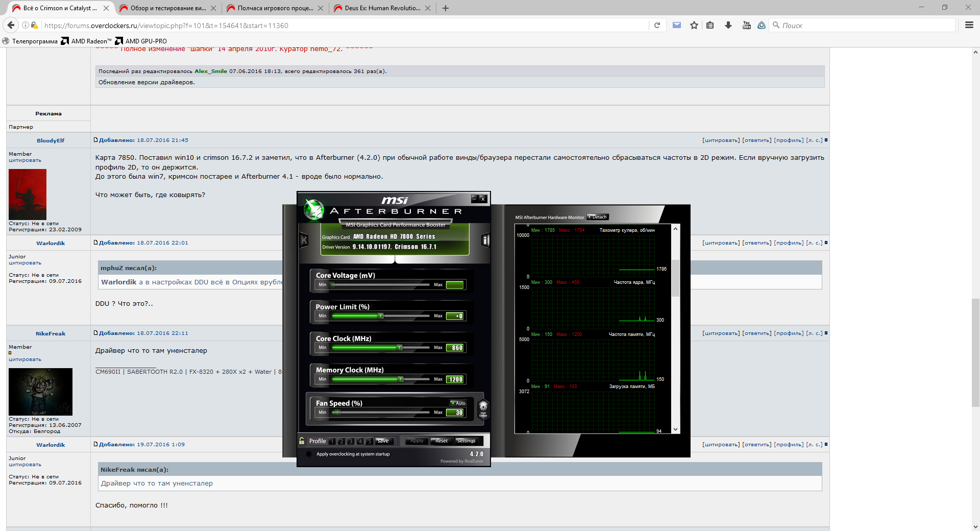Select Afterburner profile slot 3
Image resolution: width=980 pixels, height=531 pixels.
click(x=351, y=441)
